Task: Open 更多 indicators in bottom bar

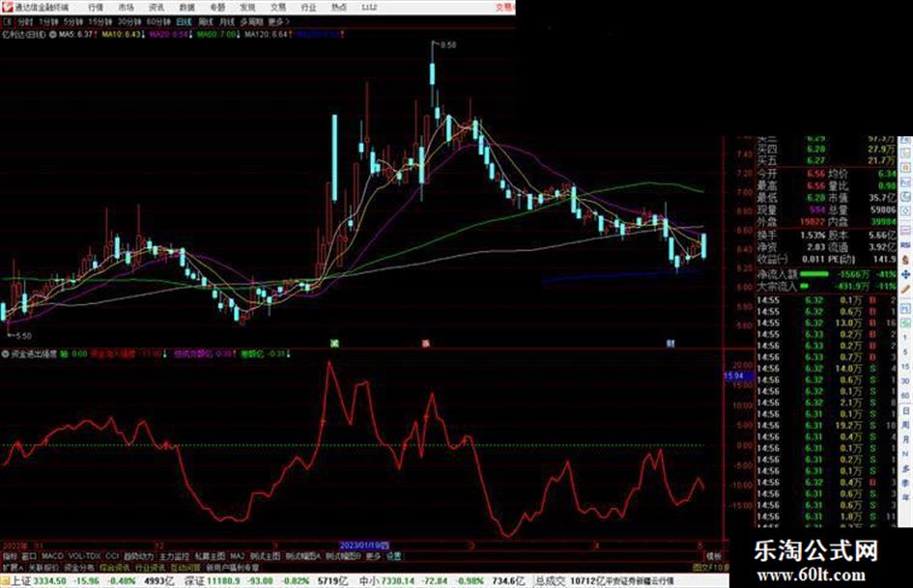Action: (x=373, y=556)
